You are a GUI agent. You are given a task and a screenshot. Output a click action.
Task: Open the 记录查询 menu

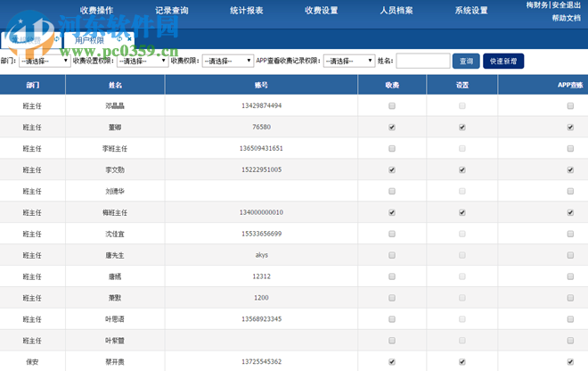click(x=172, y=11)
